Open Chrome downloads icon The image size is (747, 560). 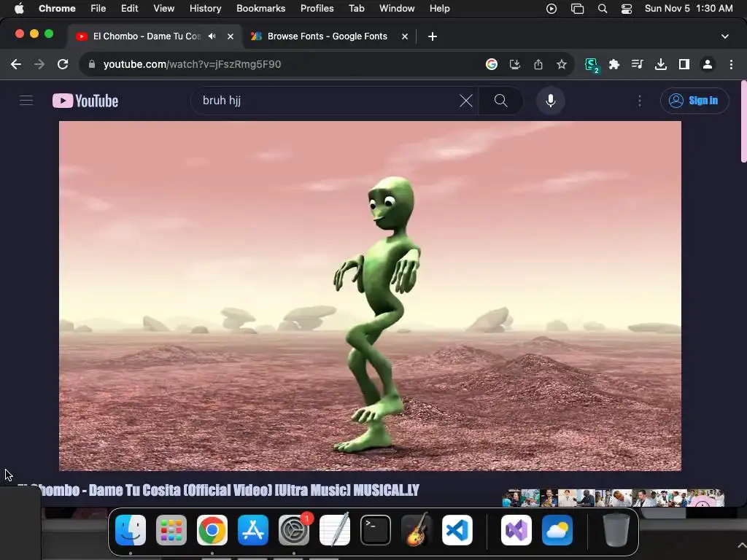click(x=661, y=64)
